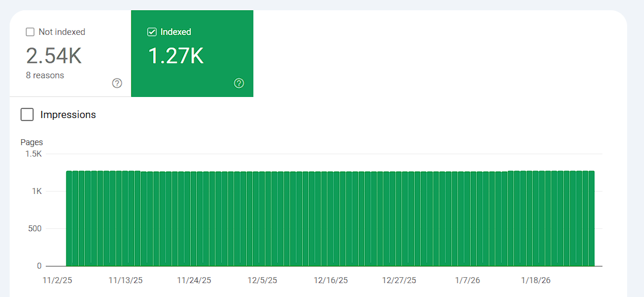Select the 1.27K Indexed count

tap(176, 56)
